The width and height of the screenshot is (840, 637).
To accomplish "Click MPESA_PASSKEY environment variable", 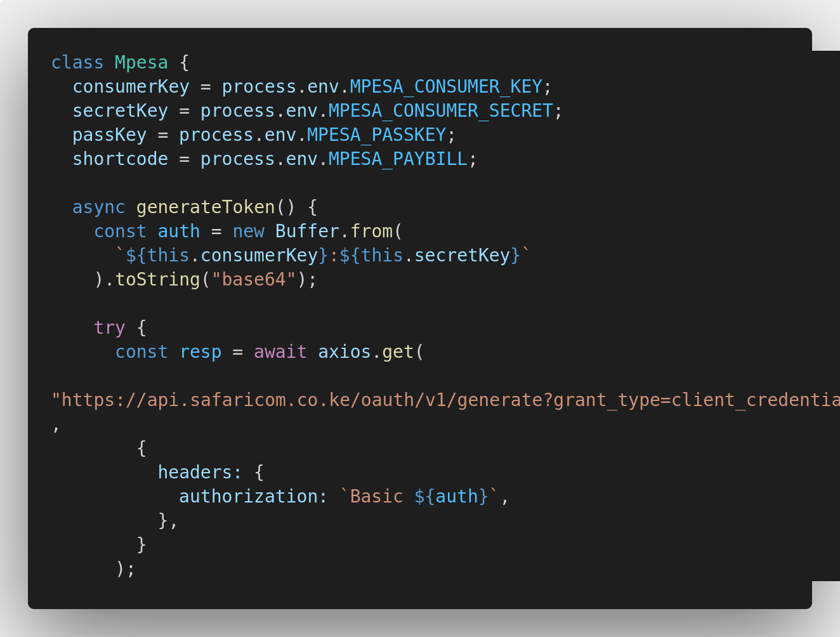I will (x=376, y=135).
